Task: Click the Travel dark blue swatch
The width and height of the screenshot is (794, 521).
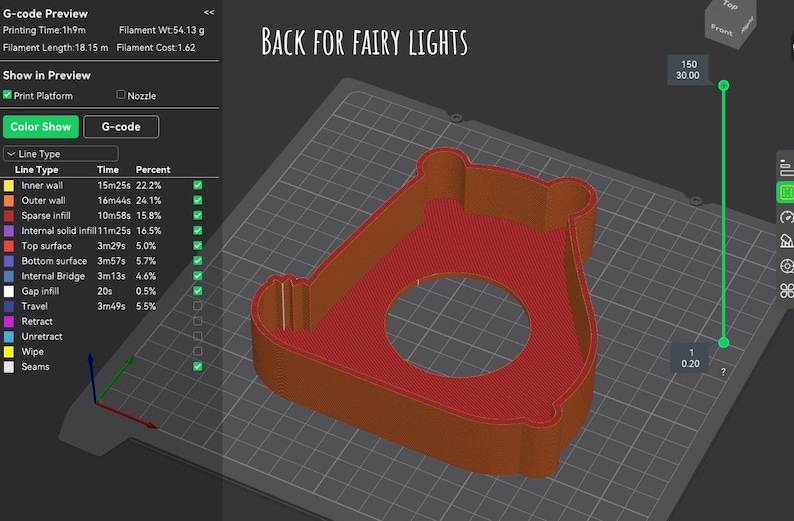Action: pos(9,306)
